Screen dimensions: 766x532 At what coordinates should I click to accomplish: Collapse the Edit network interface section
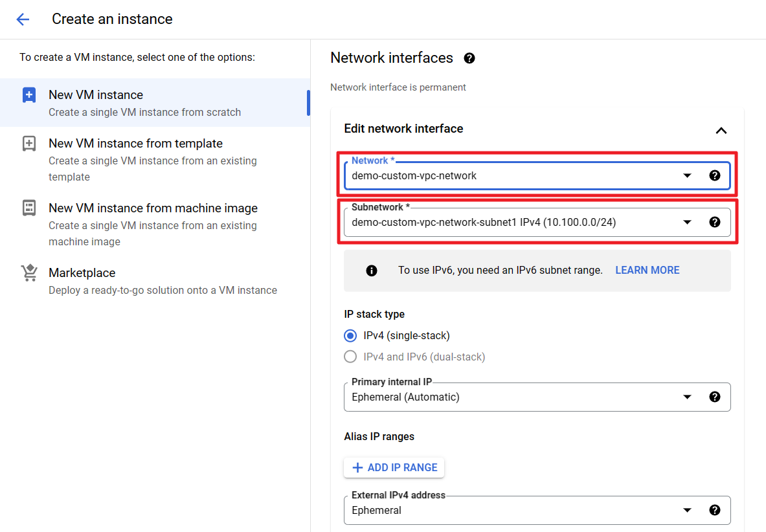point(721,130)
